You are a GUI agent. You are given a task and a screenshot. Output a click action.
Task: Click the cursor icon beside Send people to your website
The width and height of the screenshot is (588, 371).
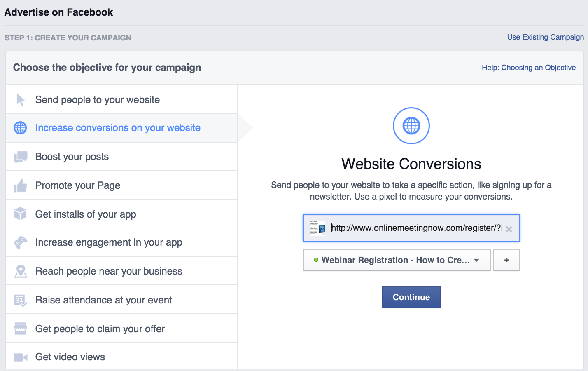[x=21, y=100]
